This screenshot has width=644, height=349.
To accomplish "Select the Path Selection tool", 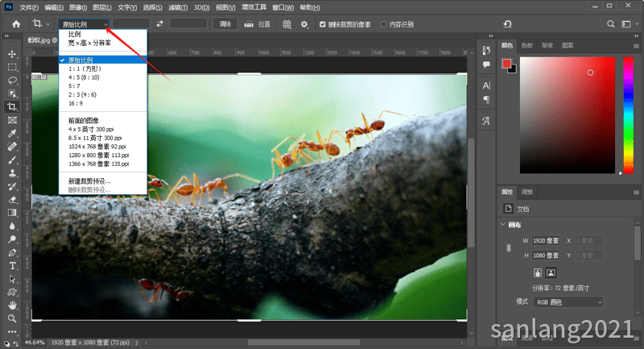I will (x=12, y=279).
